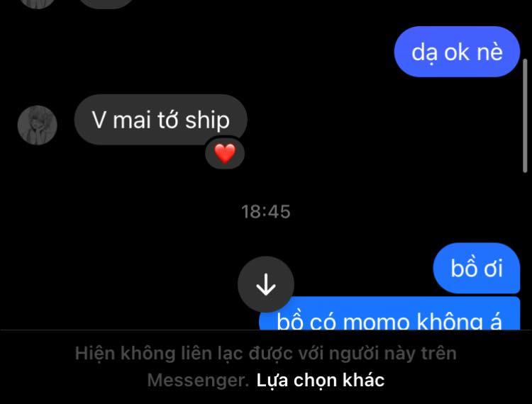
Task: Tap the 'bồ có momo không á' message
Action: [389, 313]
